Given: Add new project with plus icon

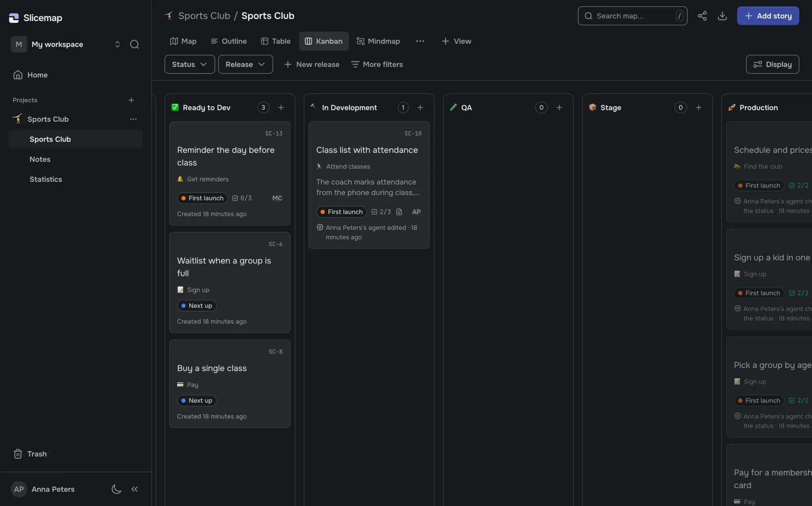Looking at the screenshot, I should (x=131, y=100).
